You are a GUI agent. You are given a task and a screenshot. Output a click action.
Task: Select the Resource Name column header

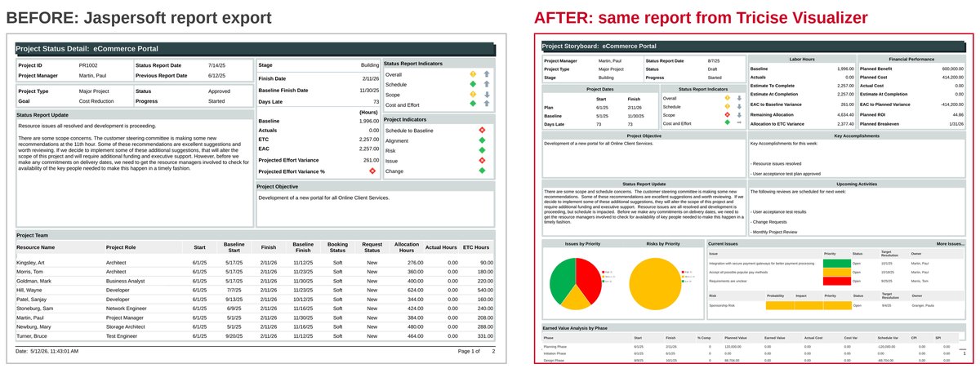[36, 246]
